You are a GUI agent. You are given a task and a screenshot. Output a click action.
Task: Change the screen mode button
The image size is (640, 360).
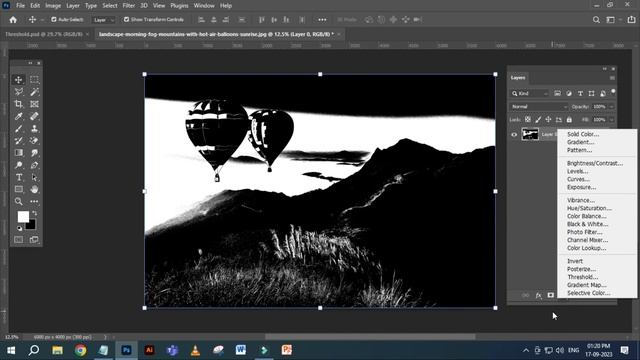(34, 240)
